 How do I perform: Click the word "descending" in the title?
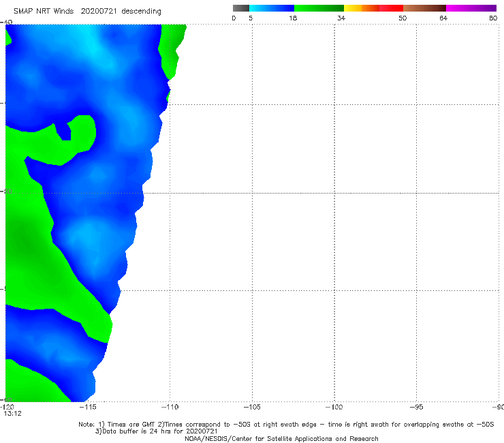point(141,12)
